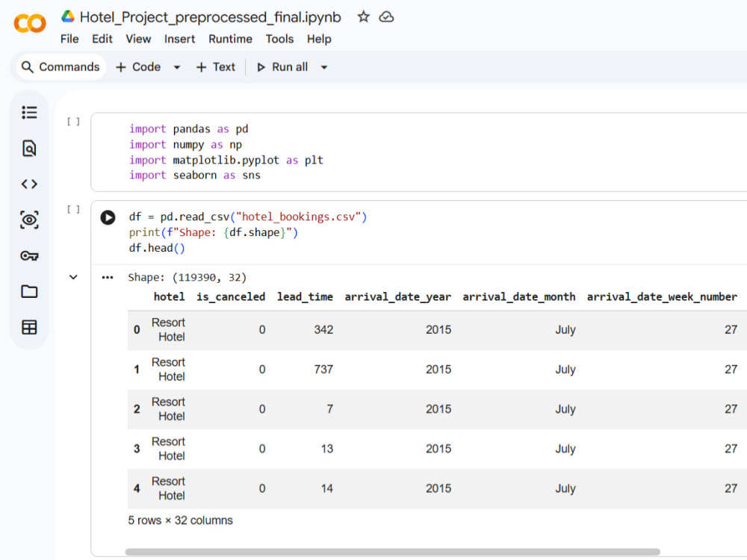747x560 pixels.
Task: Click the df.head() code line
Action: (157, 248)
